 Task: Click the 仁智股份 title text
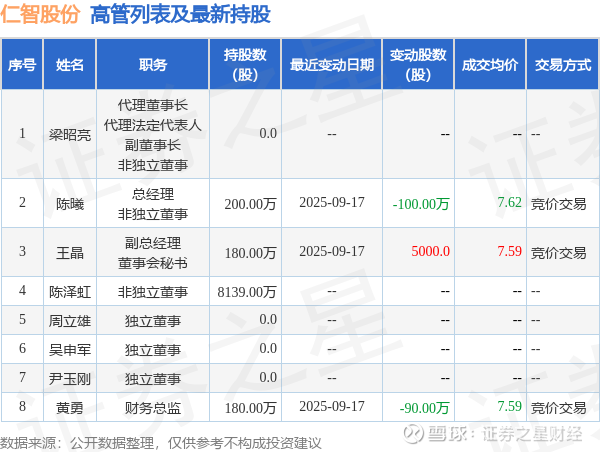point(40,14)
